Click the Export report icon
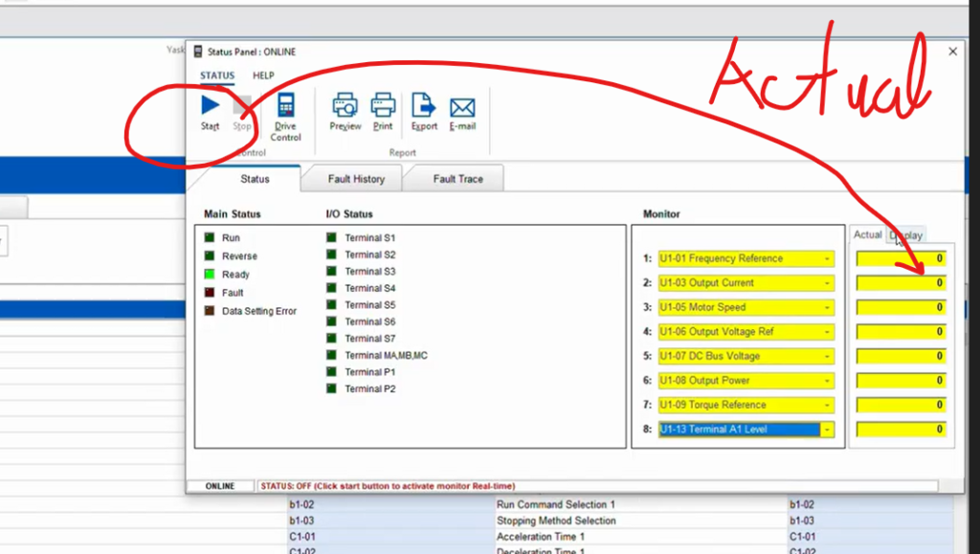 [x=424, y=105]
